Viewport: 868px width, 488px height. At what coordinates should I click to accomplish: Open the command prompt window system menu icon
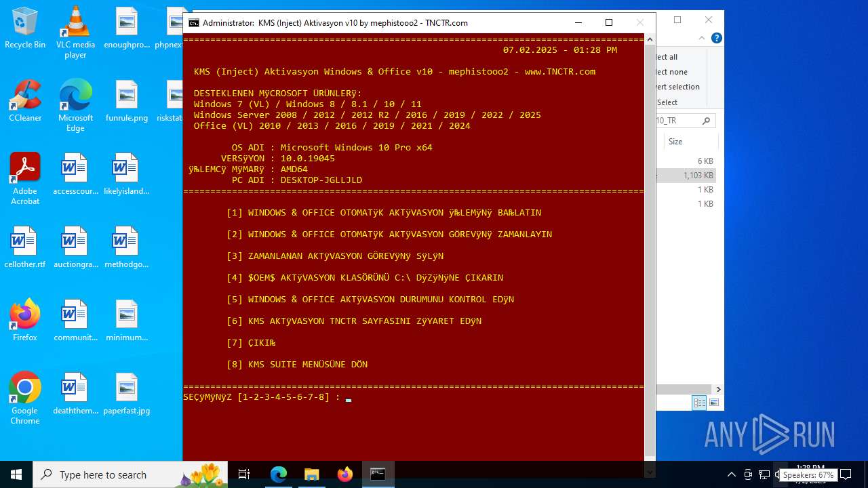click(194, 22)
